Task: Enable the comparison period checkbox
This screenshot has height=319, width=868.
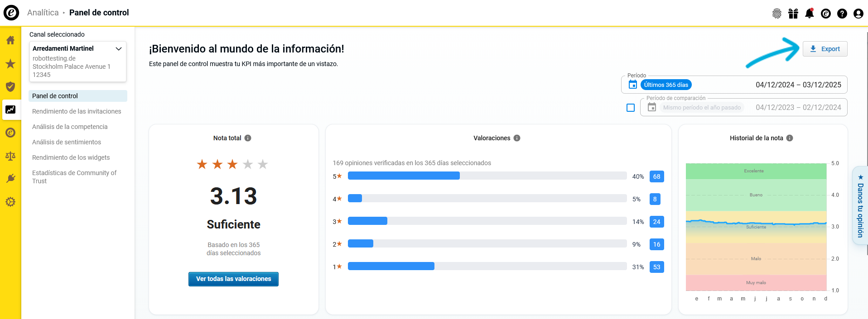Action: pos(630,108)
